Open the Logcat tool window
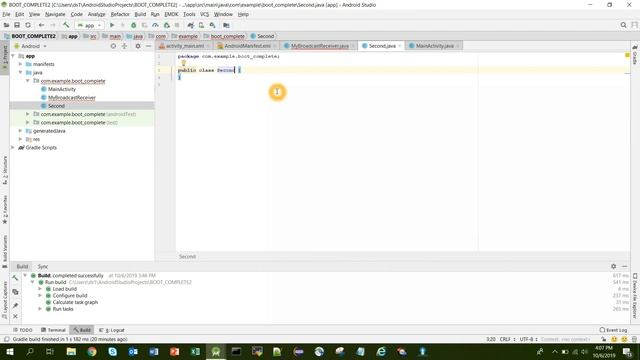The width and height of the screenshot is (640, 360). pos(112,330)
